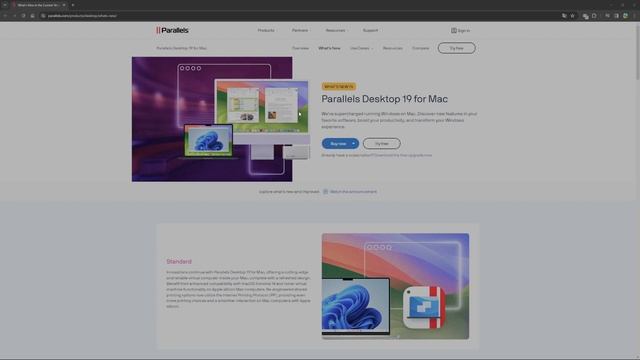Open the Watch the announcement link
The image size is (640, 360).
coord(353,191)
